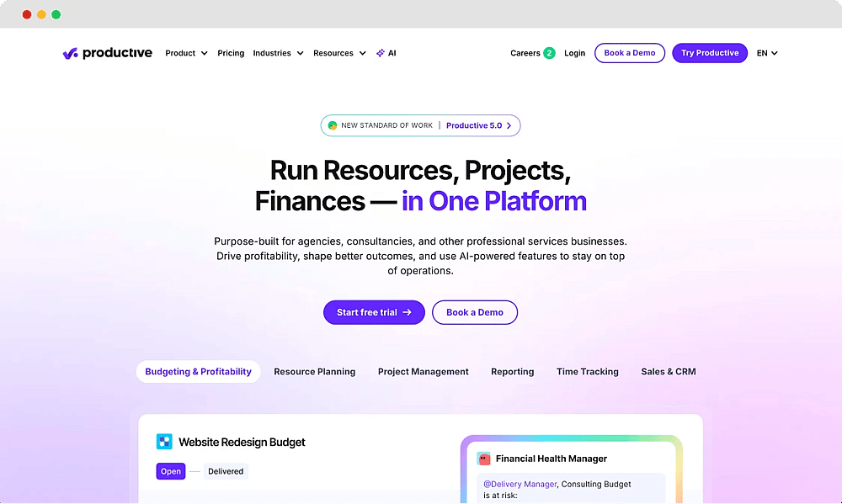Image resolution: width=842 pixels, height=504 pixels.
Task: Click Book a Demo below headline
Action: pyautogui.click(x=475, y=312)
